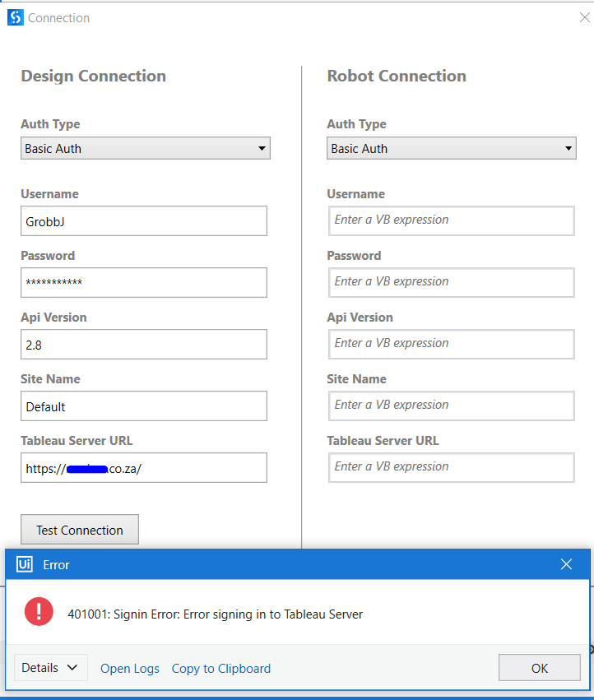The image size is (594, 700).
Task: Click the Connection dialog app icon
Action: 16,16
